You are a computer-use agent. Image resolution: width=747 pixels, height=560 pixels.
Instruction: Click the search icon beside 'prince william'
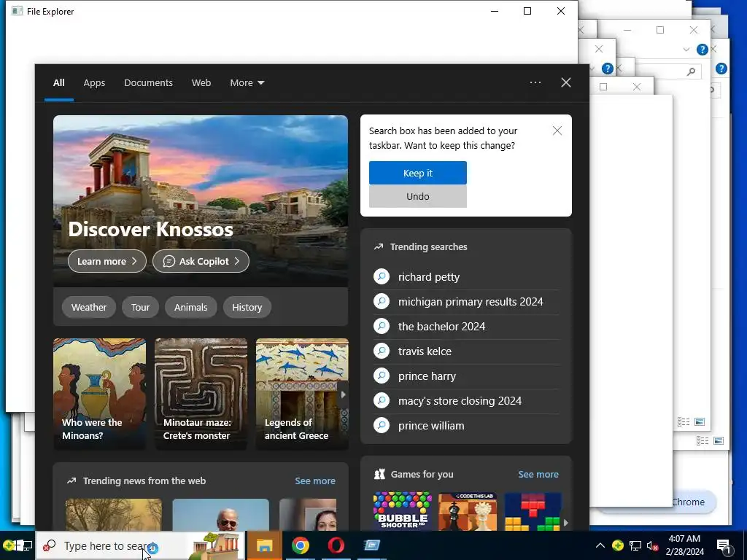click(x=382, y=425)
